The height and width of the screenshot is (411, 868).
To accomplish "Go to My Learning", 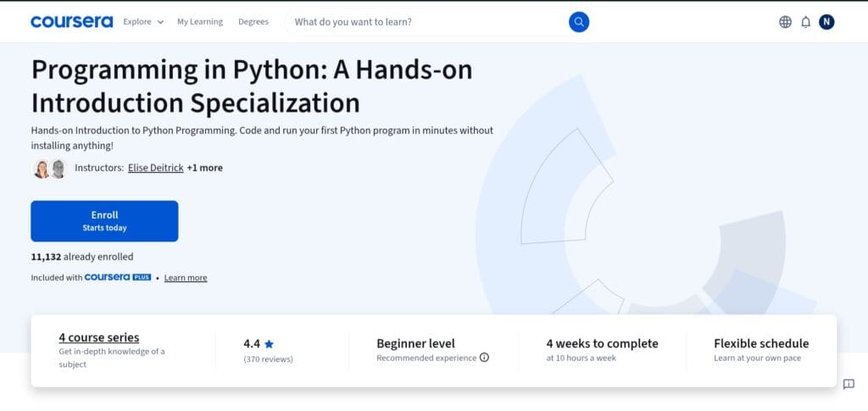I will click(x=200, y=21).
